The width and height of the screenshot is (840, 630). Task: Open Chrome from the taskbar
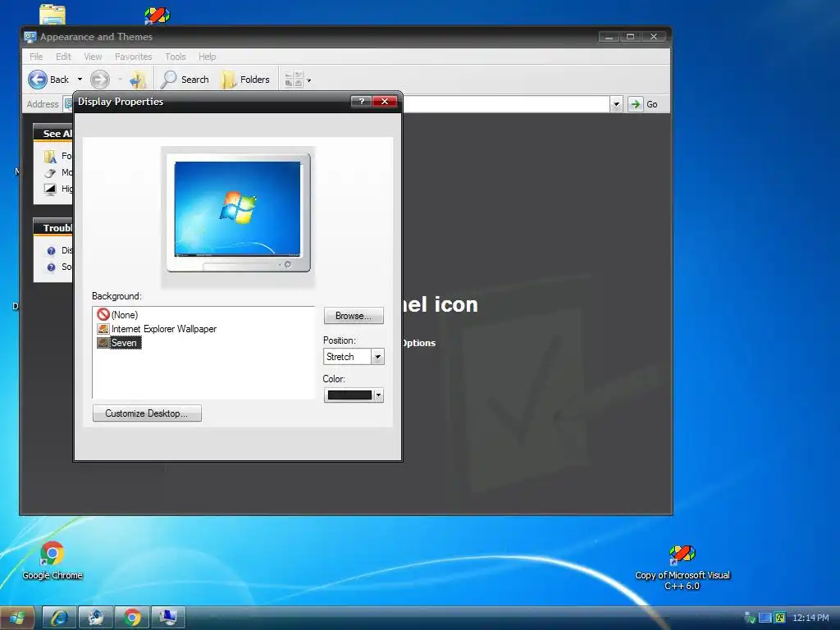tap(132, 618)
